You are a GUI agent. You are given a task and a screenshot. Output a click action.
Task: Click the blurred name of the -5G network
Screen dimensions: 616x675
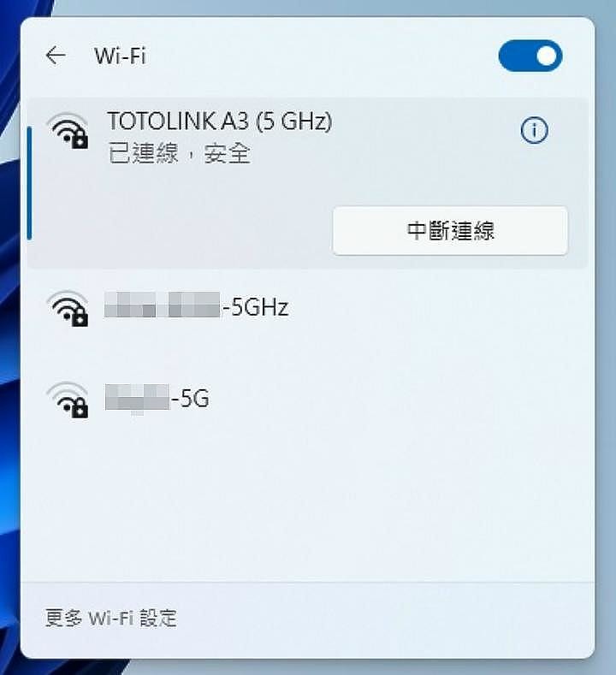point(138,397)
